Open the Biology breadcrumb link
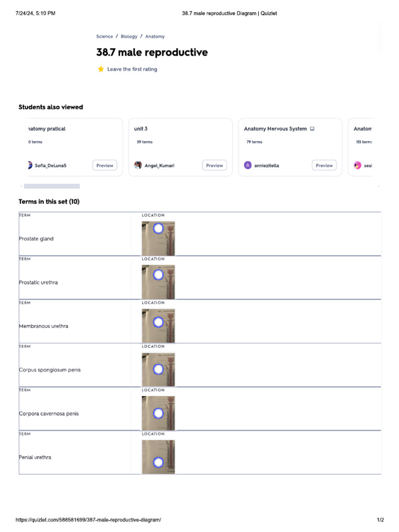The height and width of the screenshot is (532, 399). click(x=129, y=36)
